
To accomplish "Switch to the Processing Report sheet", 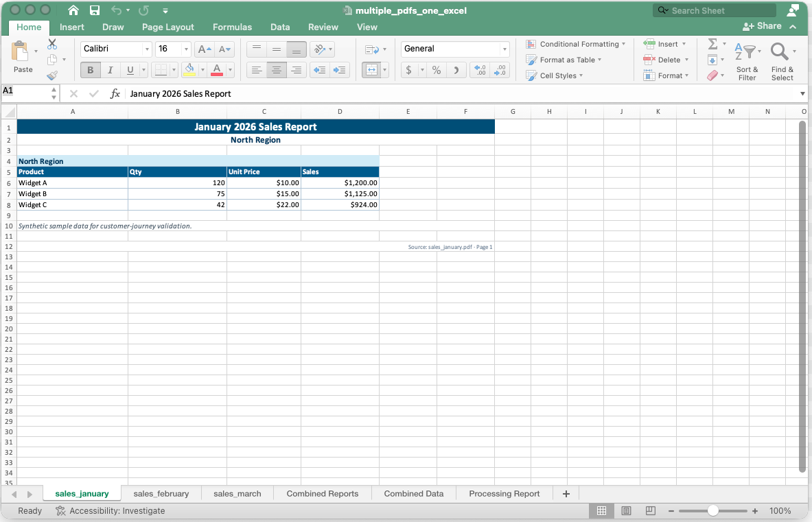I will [x=504, y=494].
